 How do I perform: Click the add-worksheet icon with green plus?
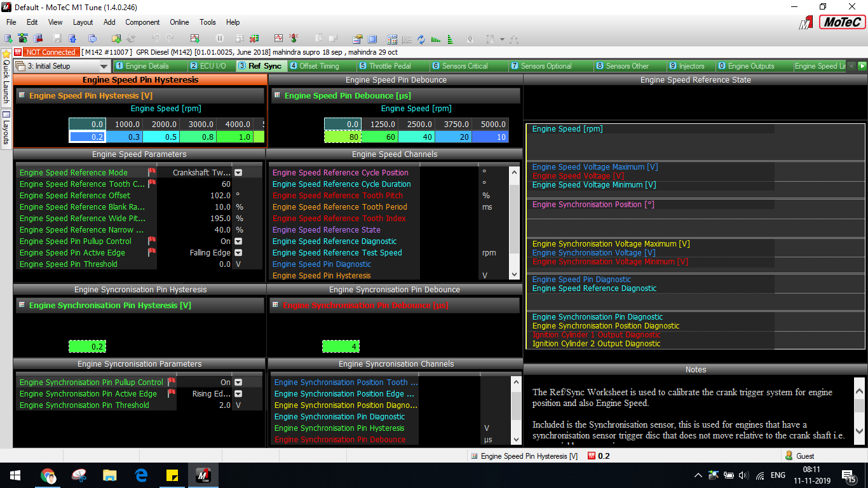pyautogui.click(x=116, y=39)
